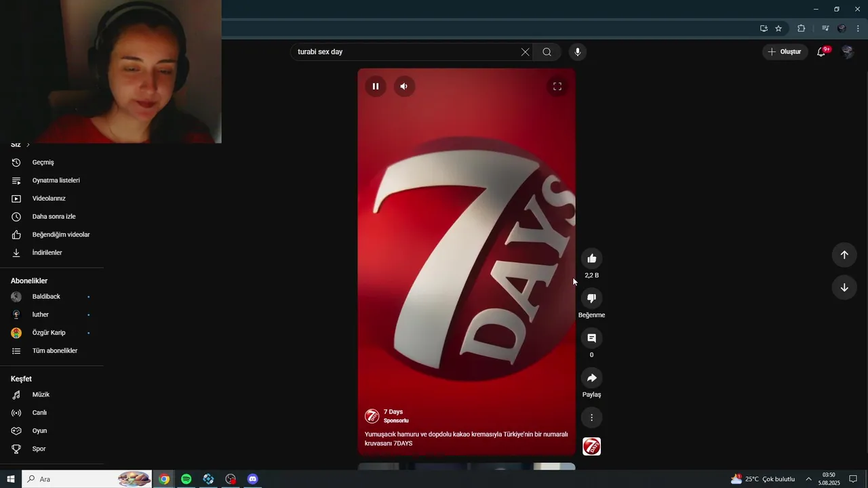
Task: Open Spotify from the taskbar
Action: [186, 479]
